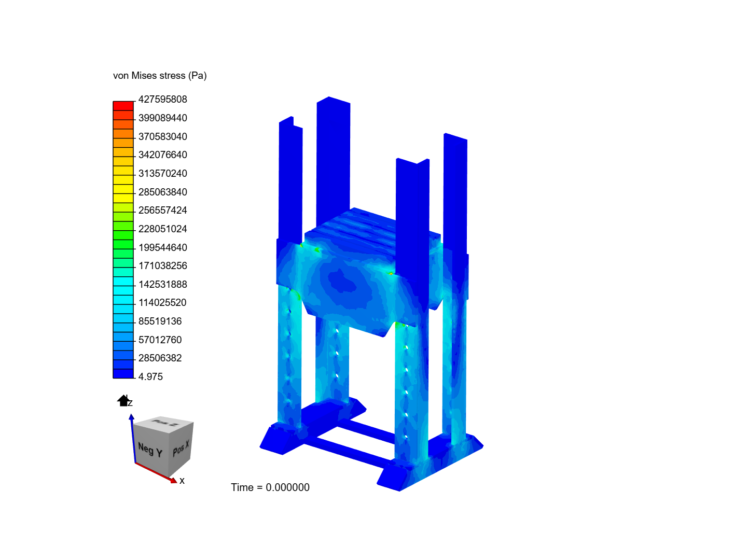Click the home view icon above the cube

(x=123, y=400)
